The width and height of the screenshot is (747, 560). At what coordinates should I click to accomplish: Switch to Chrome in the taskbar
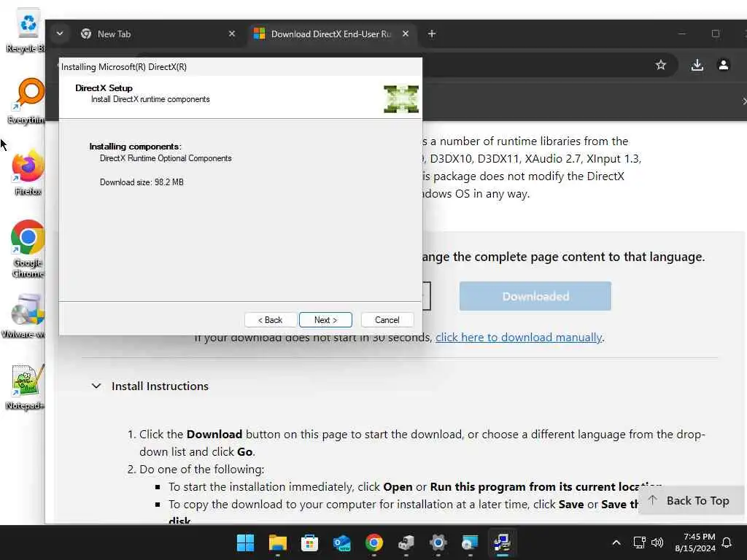(374, 542)
